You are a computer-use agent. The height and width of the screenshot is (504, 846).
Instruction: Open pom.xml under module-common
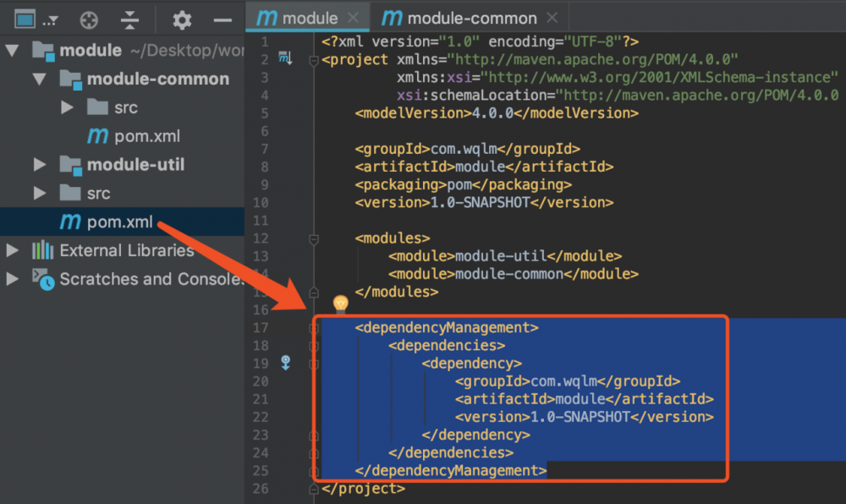147,136
